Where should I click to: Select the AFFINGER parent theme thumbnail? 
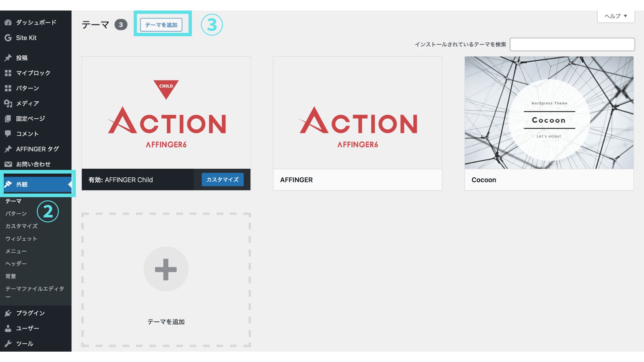358,113
